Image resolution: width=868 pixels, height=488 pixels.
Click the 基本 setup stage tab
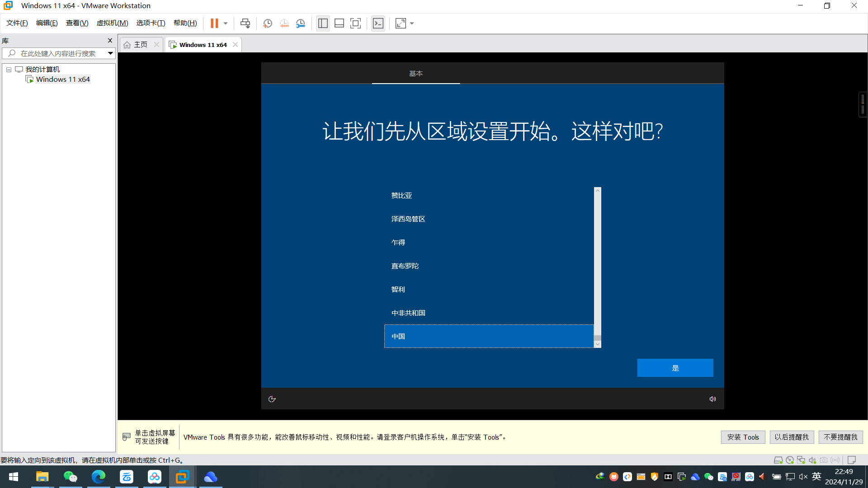point(416,74)
